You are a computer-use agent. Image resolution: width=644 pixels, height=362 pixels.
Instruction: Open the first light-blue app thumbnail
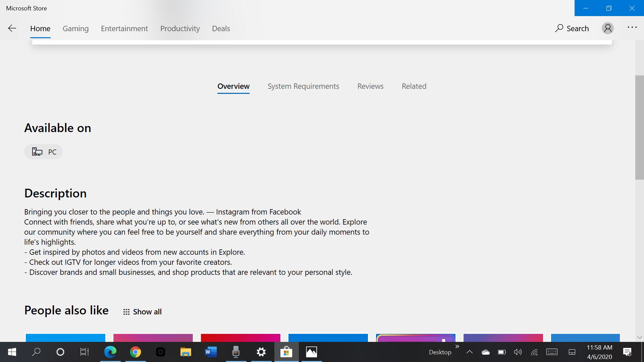[x=65, y=338]
